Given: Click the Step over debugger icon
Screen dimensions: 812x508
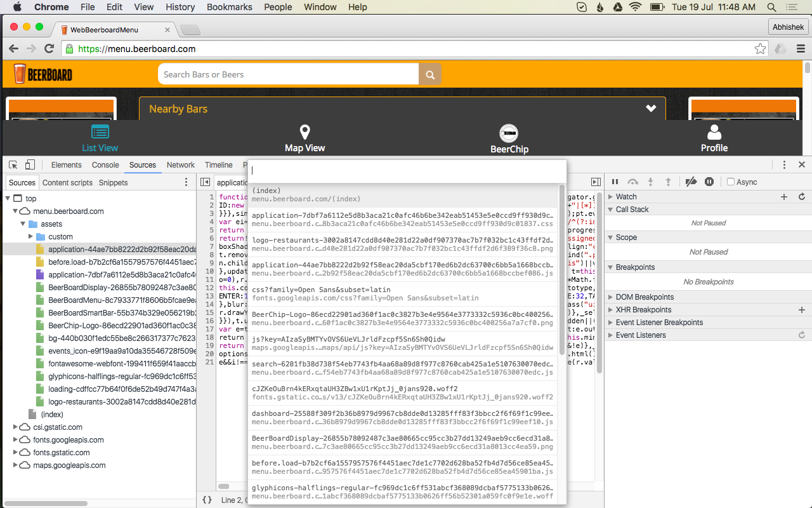Looking at the screenshot, I should (x=632, y=182).
